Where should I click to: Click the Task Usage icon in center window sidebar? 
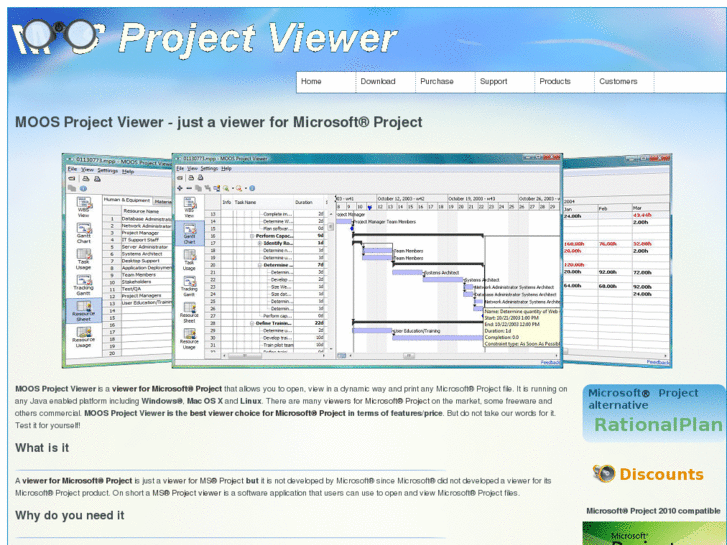[189, 260]
